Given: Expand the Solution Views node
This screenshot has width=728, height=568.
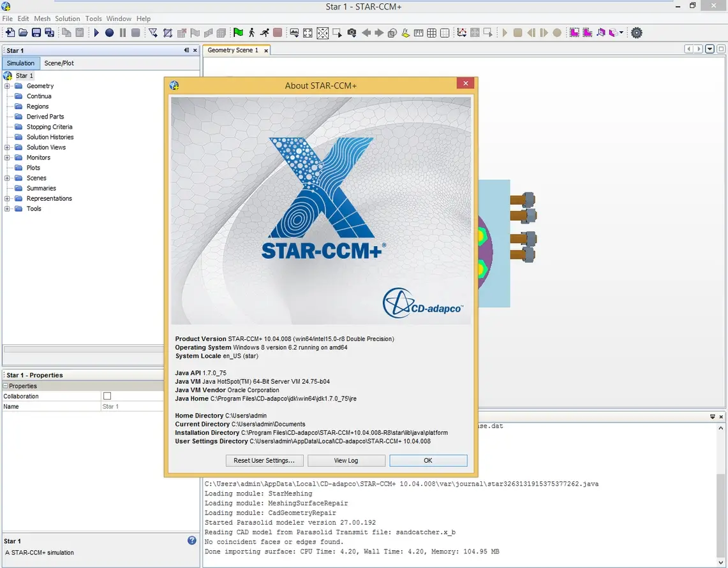Looking at the screenshot, I should [7, 147].
